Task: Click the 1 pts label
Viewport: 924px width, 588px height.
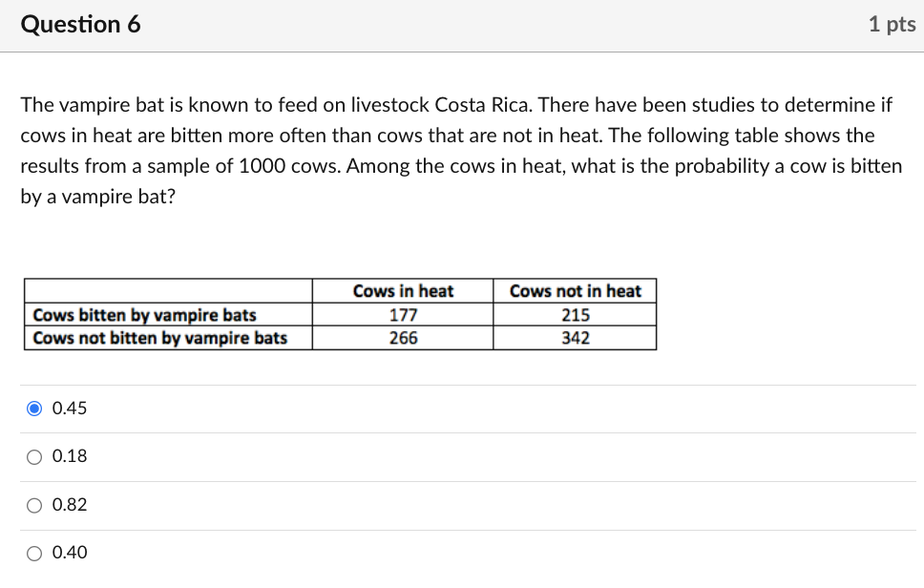Action: pyautogui.click(x=892, y=24)
